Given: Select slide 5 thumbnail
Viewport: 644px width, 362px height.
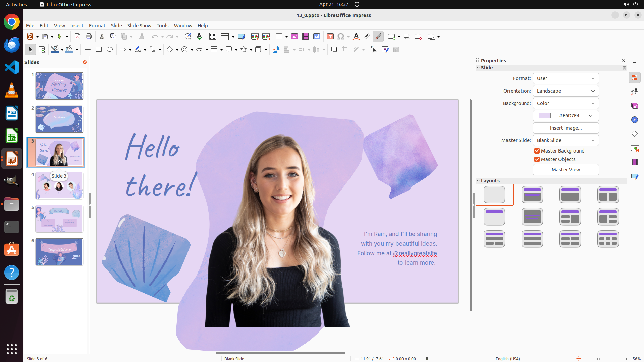Looking at the screenshot, I should pos(59,219).
